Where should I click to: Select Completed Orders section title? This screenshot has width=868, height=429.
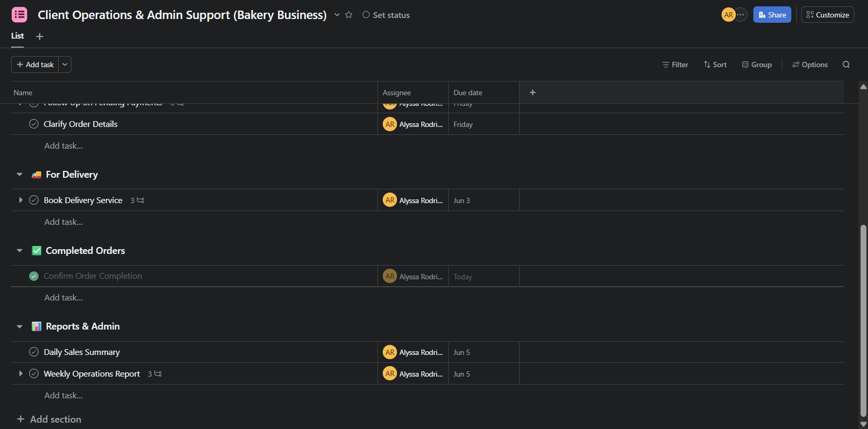(86, 251)
